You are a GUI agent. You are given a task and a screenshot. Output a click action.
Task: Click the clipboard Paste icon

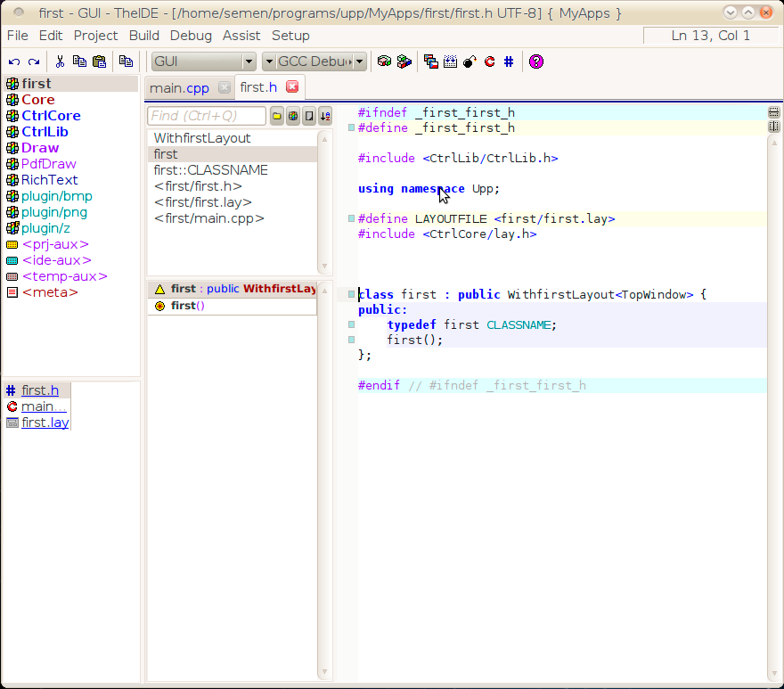coord(99,62)
